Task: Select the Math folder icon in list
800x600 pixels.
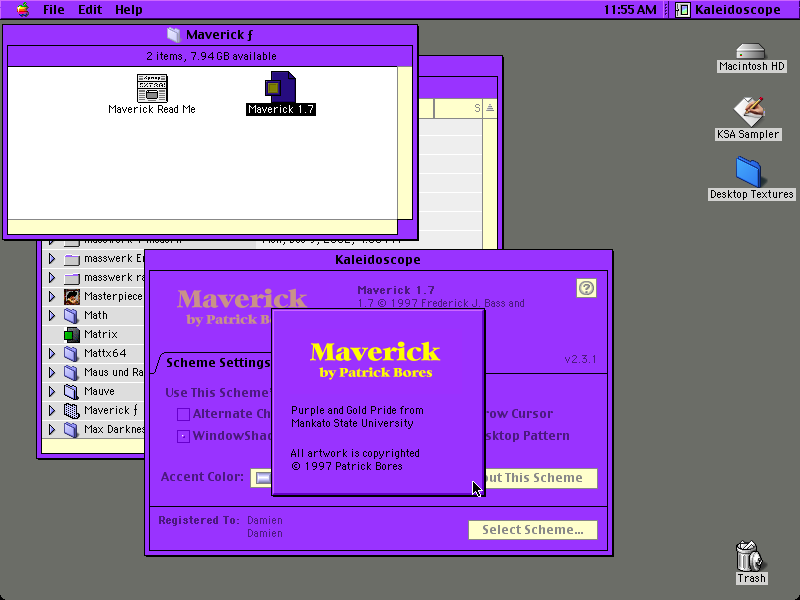Action: [71, 315]
